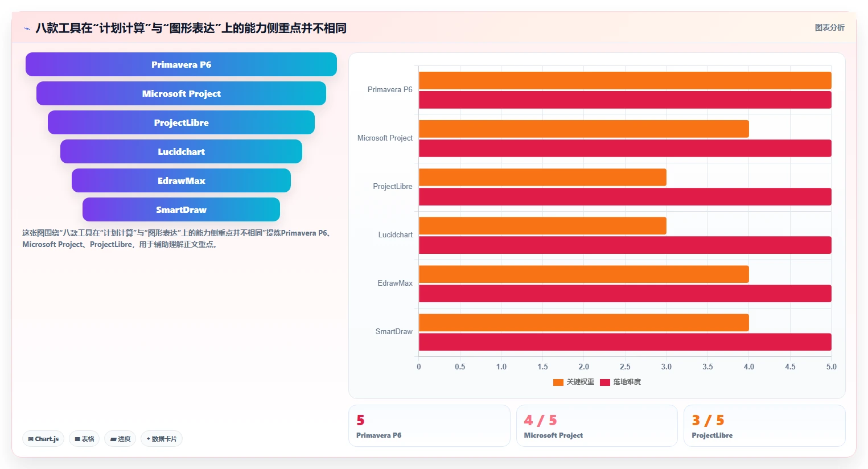Click the 数据卡片 tag

point(162,439)
